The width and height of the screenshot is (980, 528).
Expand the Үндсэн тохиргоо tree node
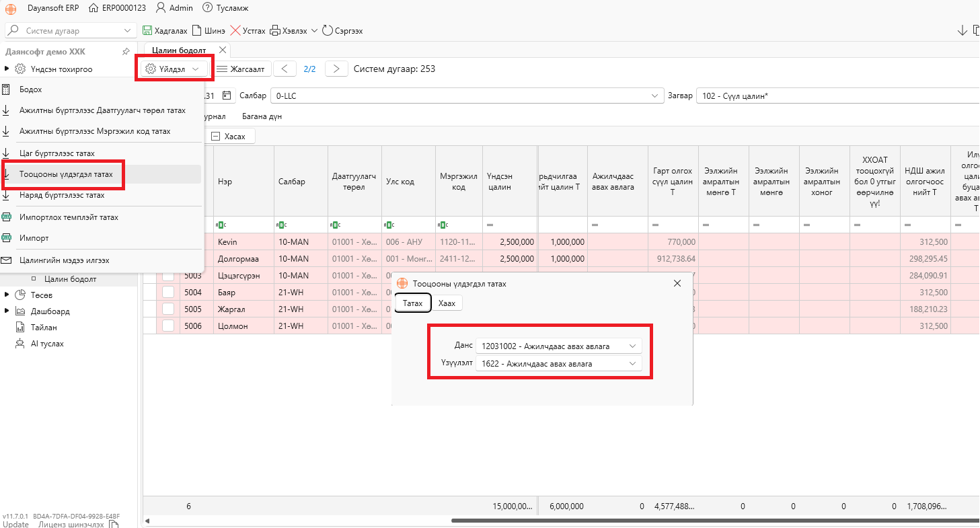pyautogui.click(x=7, y=69)
